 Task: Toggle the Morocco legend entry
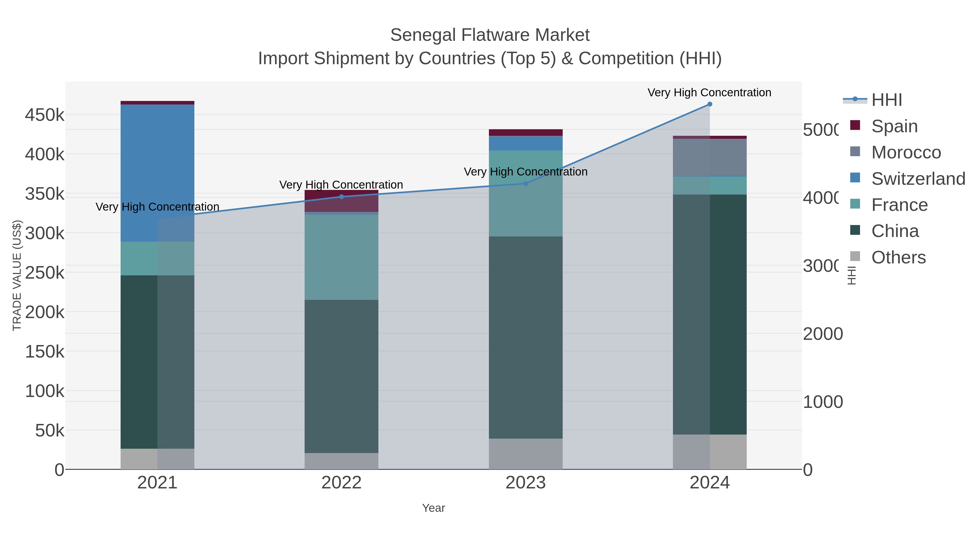point(896,152)
